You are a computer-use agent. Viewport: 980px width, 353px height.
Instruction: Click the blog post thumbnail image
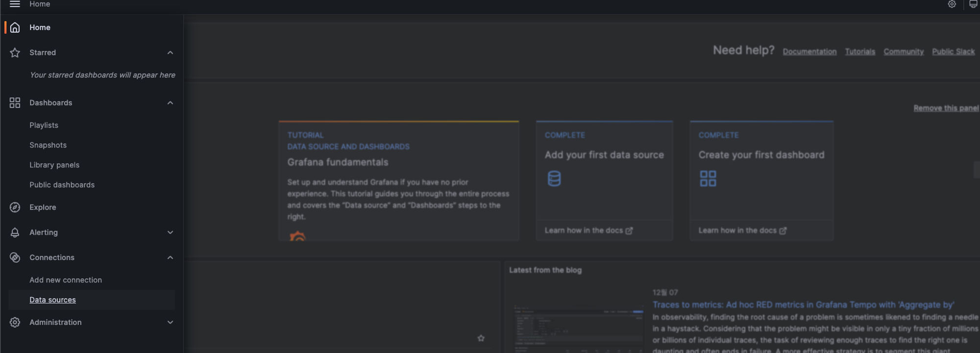tap(578, 328)
